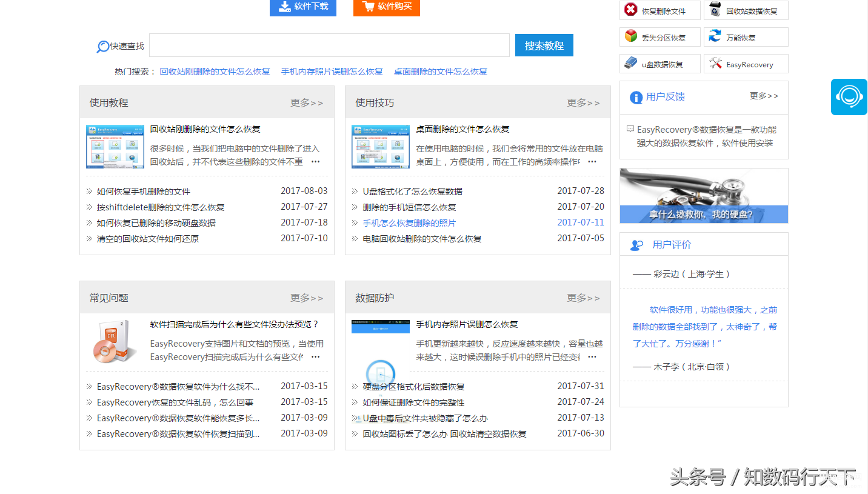
Task: Open article EasyRecovery®数据恢复软件为什么找不...
Action: coord(178,387)
